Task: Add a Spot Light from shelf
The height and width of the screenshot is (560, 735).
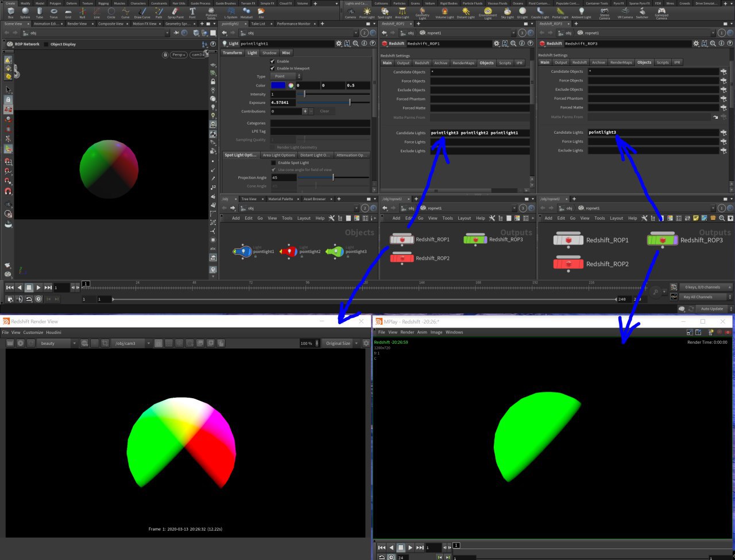Action: coord(385,13)
